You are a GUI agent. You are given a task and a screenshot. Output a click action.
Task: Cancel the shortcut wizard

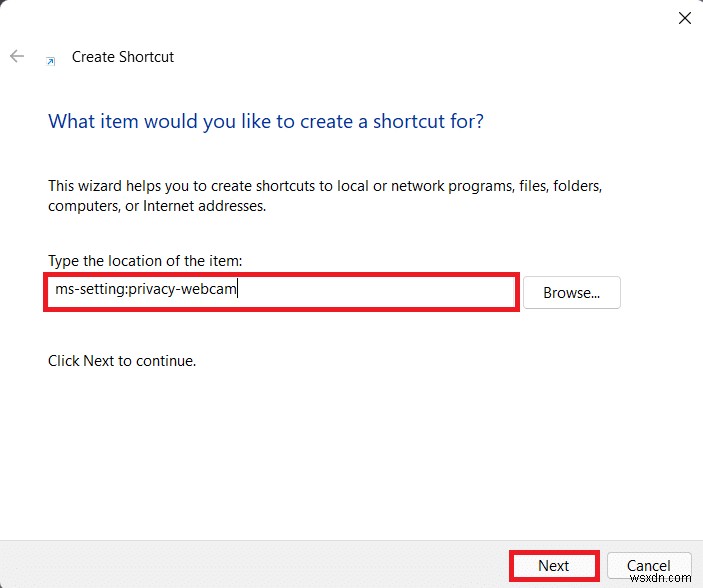click(649, 566)
